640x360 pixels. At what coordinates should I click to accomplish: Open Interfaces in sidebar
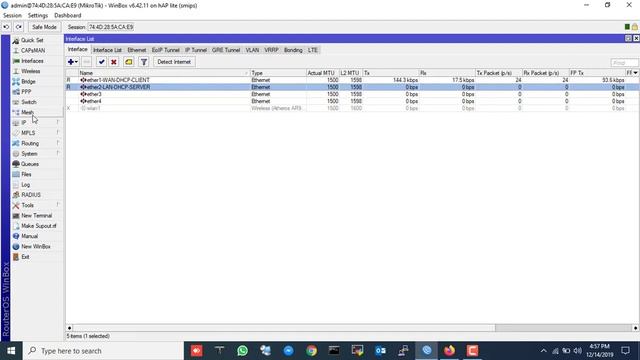[32, 61]
